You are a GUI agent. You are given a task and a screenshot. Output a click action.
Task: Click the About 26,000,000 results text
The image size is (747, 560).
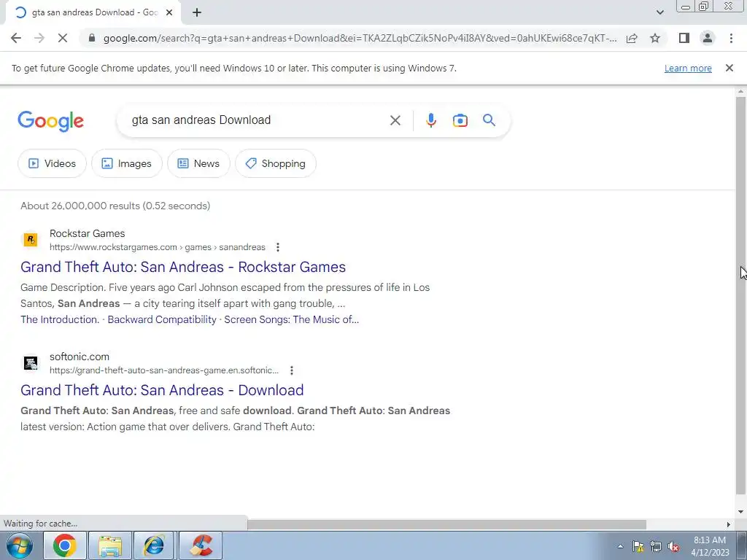click(115, 206)
